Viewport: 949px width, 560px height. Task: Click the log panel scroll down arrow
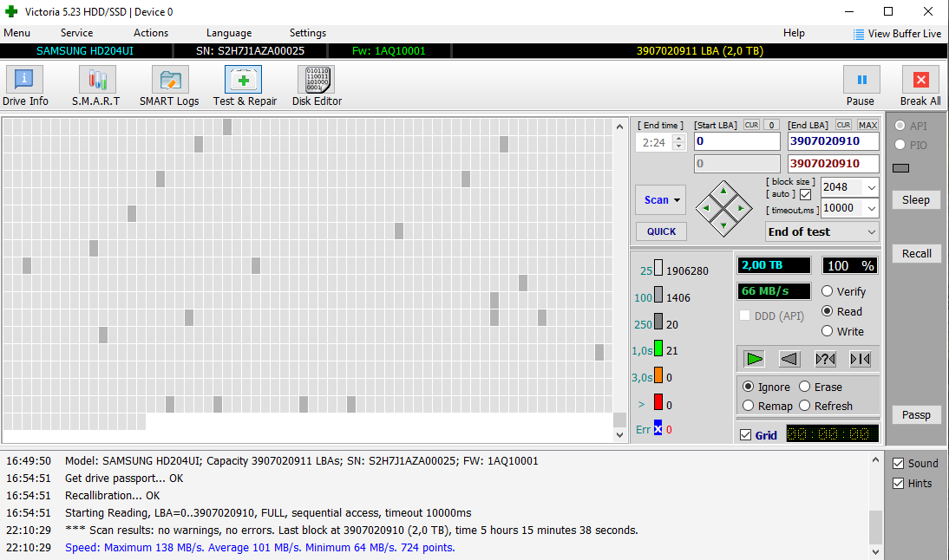point(875,551)
